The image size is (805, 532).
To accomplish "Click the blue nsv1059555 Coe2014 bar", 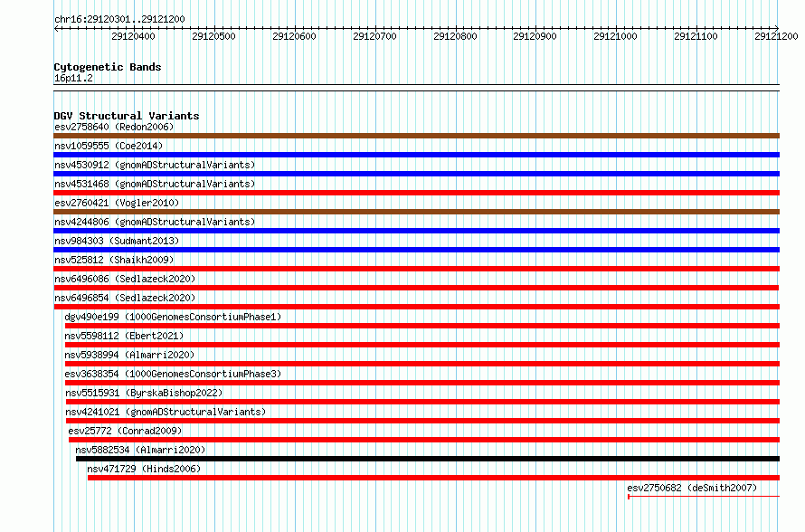I will point(416,155).
